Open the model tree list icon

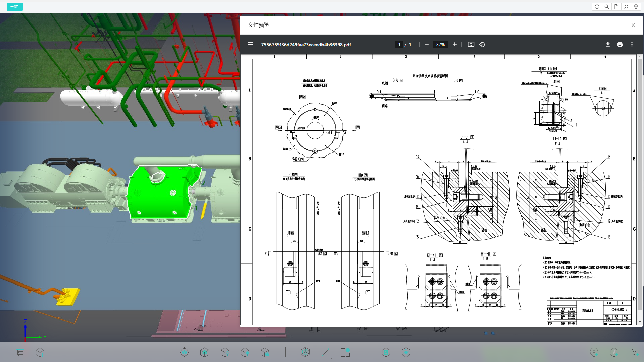coord(20,352)
